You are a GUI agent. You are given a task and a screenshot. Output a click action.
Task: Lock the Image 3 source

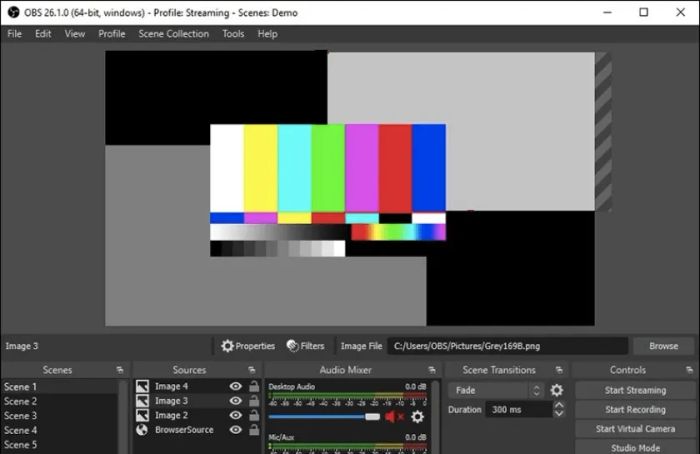(x=254, y=401)
